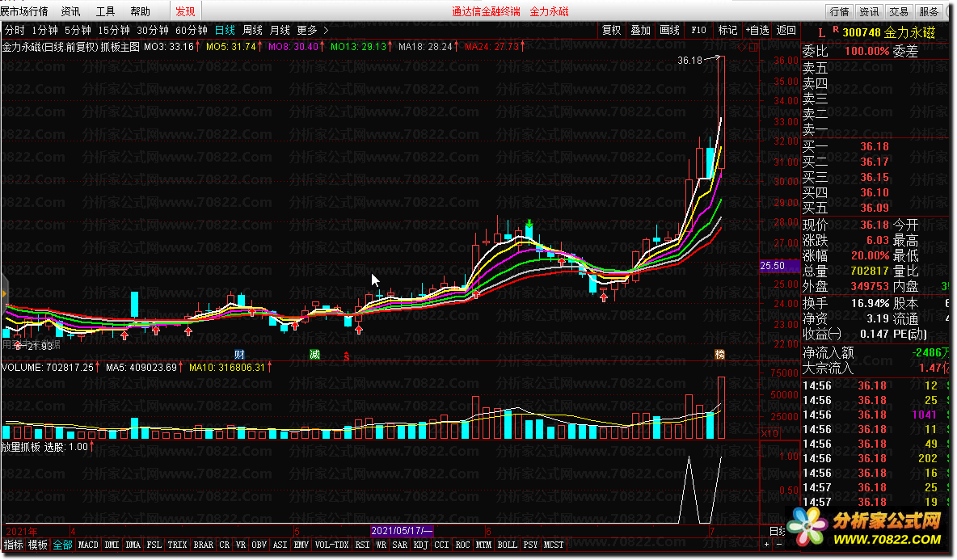Switch to 周线 weekly chart
Viewport: 957px width, 560px height.
coord(252,30)
